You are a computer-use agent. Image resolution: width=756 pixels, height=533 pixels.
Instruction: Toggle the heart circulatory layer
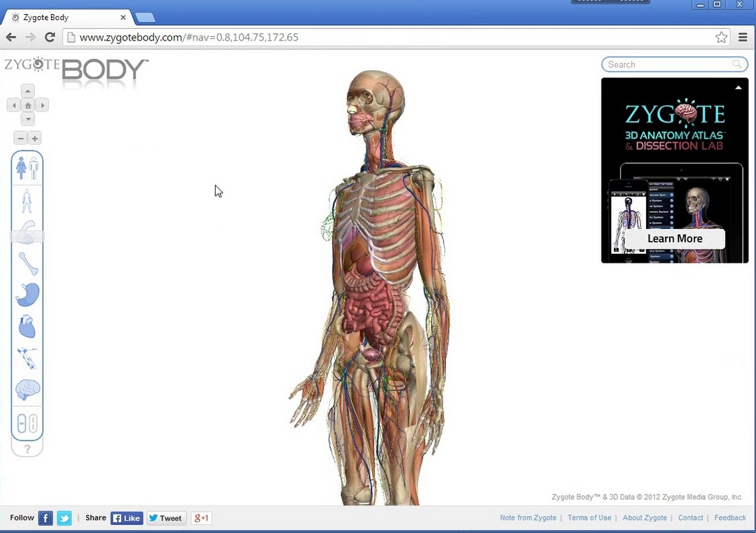click(27, 326)
